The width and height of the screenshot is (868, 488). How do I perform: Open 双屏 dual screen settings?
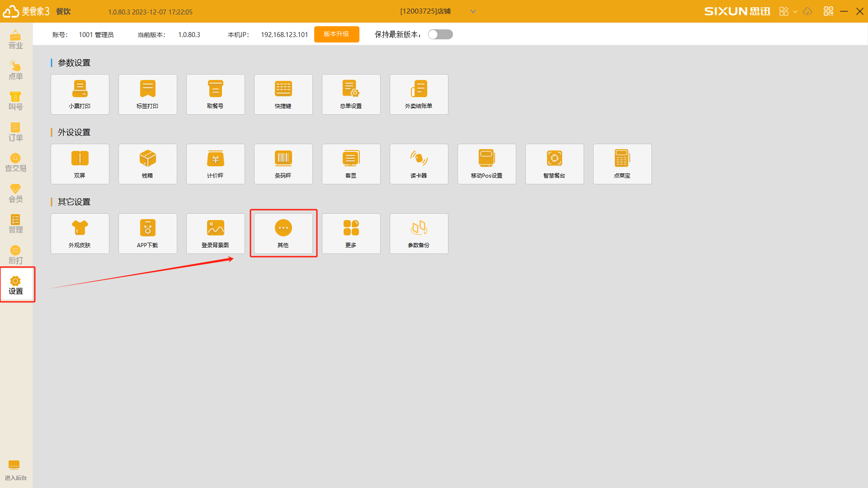coord(80,164)
